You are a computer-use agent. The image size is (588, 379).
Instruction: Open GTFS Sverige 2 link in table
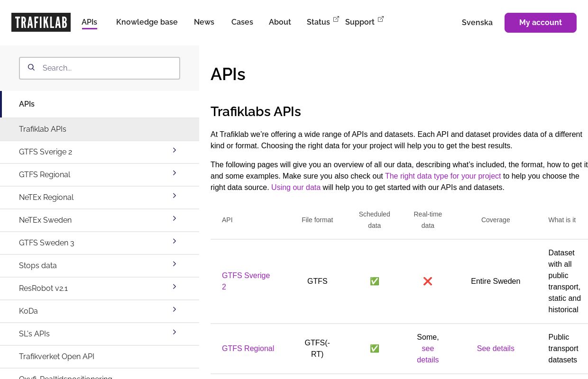(246, 281)
